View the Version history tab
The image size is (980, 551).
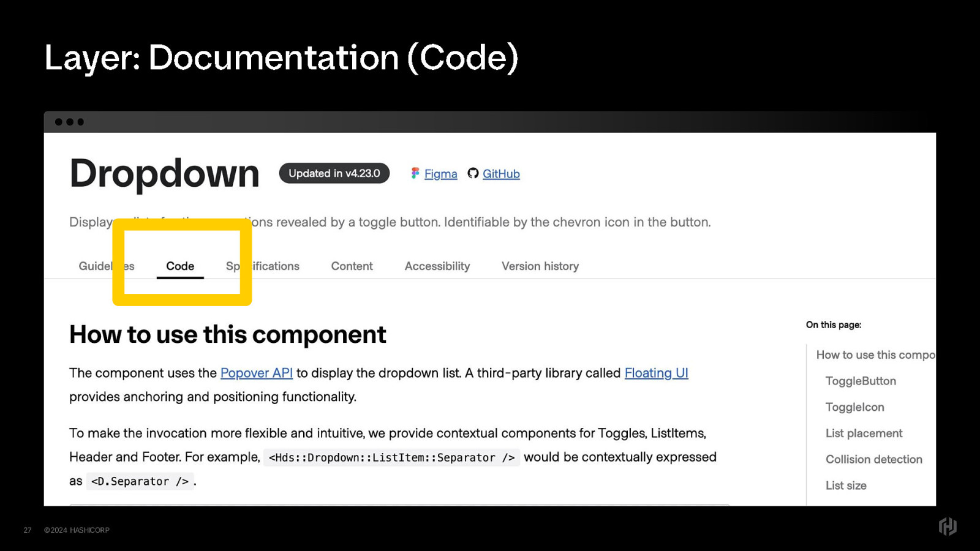click(x=540, y=266)
